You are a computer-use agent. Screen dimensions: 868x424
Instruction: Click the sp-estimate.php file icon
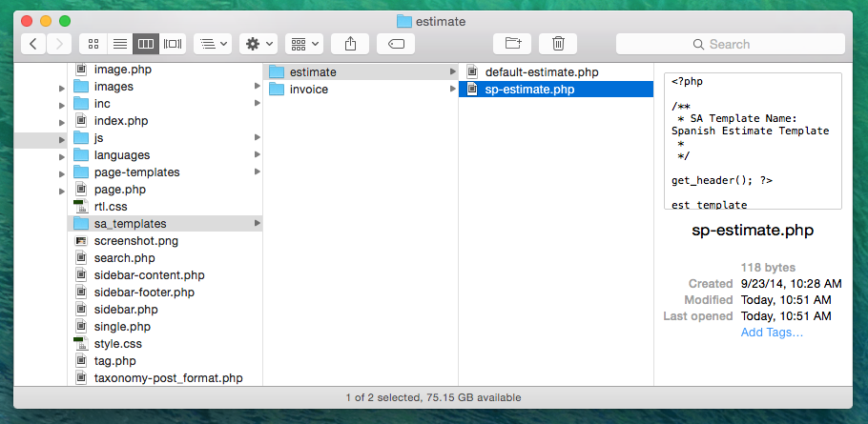coord(471,89)
